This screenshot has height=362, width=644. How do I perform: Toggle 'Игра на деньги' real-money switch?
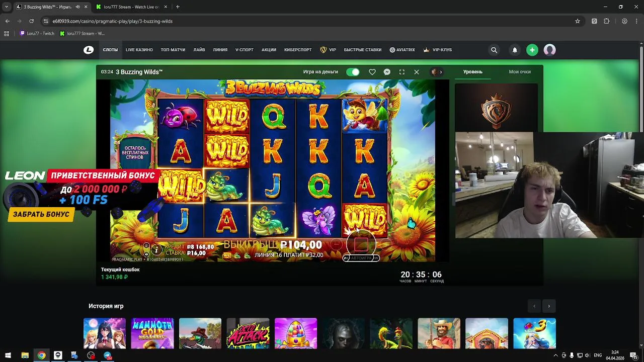point(353,72)
